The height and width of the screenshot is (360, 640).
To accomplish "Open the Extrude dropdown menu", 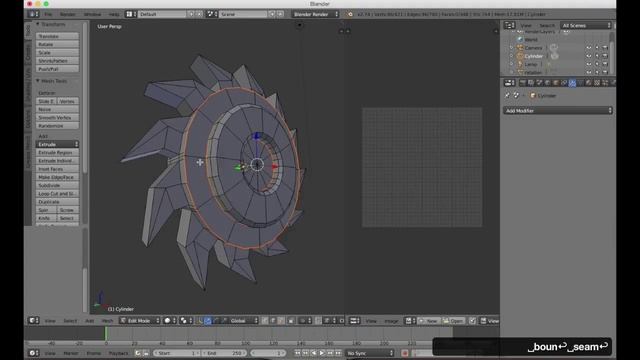I will 57,144.
